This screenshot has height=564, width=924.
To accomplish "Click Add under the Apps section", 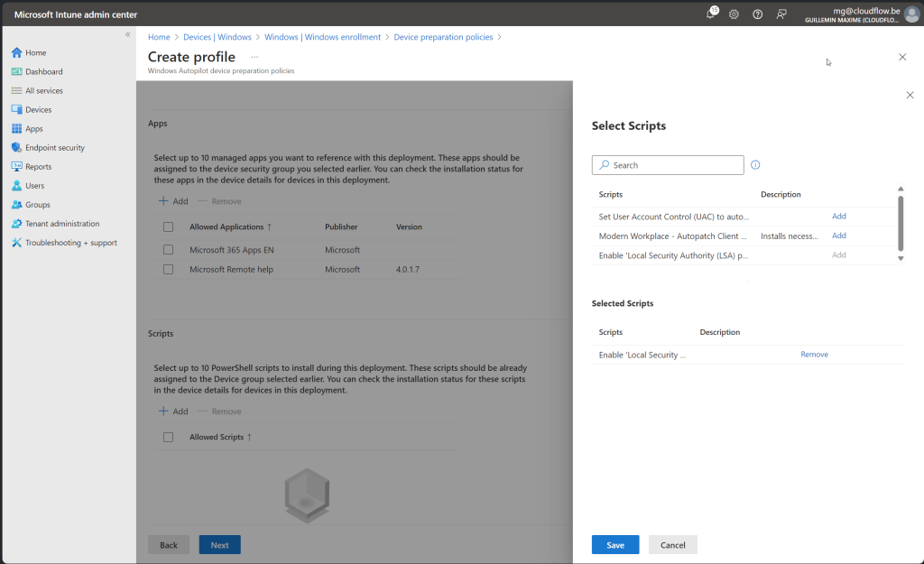I will (173, 201).
